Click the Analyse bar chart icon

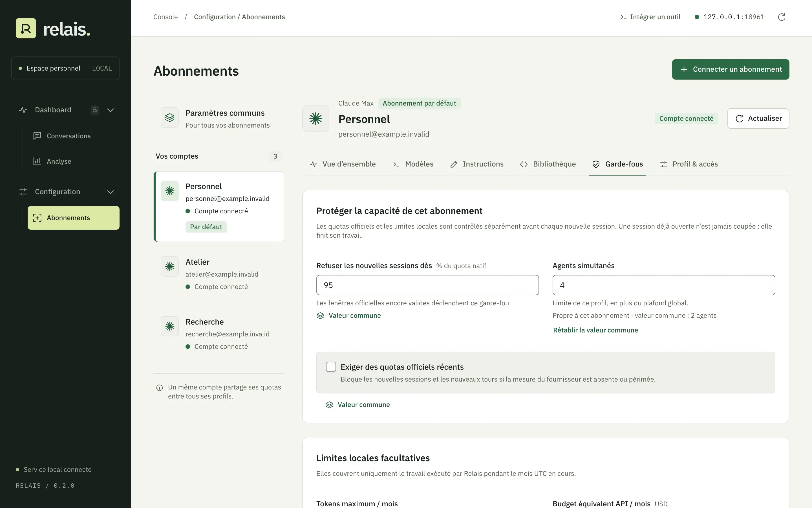pos(37,161)
